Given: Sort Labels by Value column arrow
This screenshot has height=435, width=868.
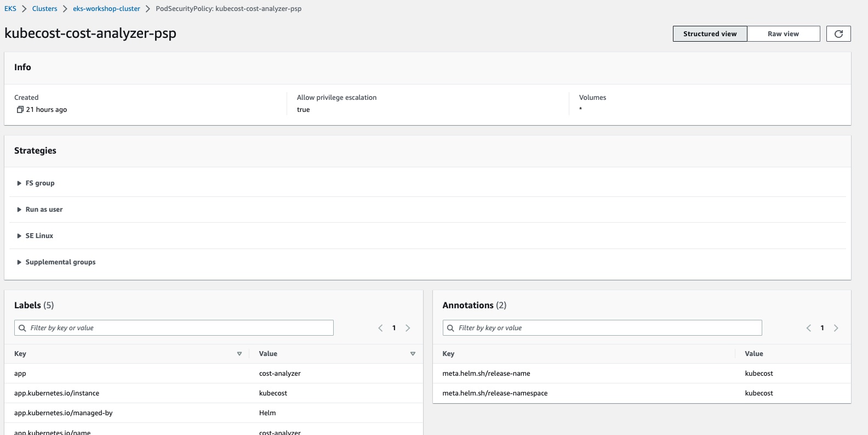Looking at the screenshot, I should click(x=413, y=354).
